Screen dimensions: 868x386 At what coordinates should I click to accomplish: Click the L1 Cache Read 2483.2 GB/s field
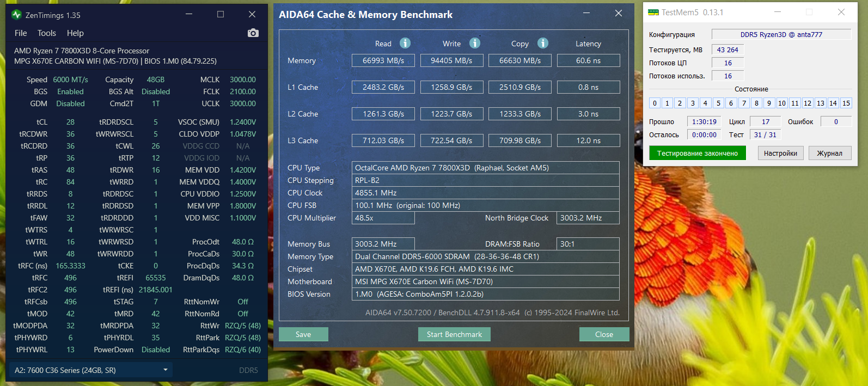pos(383,87)
